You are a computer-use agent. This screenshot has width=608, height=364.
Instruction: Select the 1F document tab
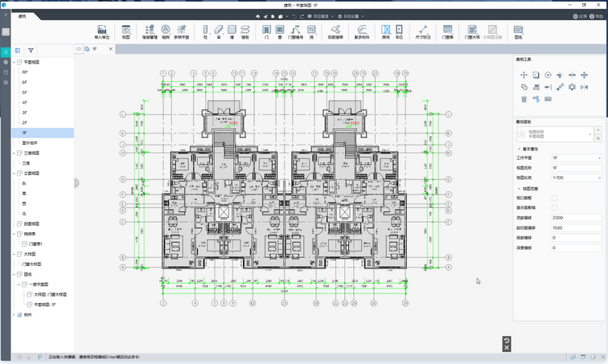coord(95,49)
